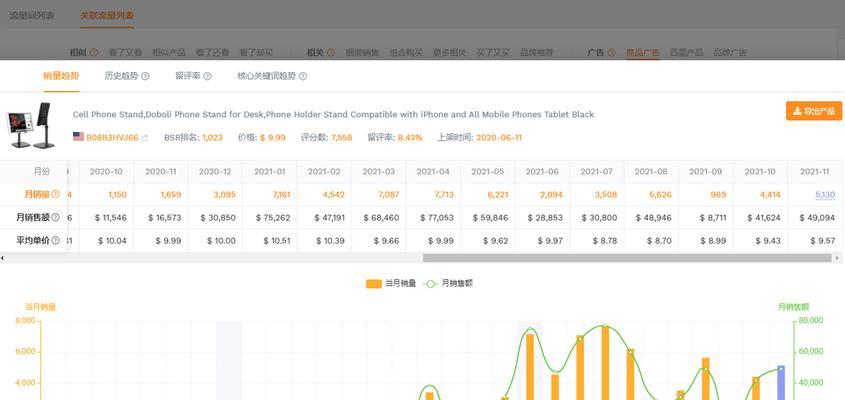
Task: Click average price cell $ 10.51
Action: (x=276, y=240)
